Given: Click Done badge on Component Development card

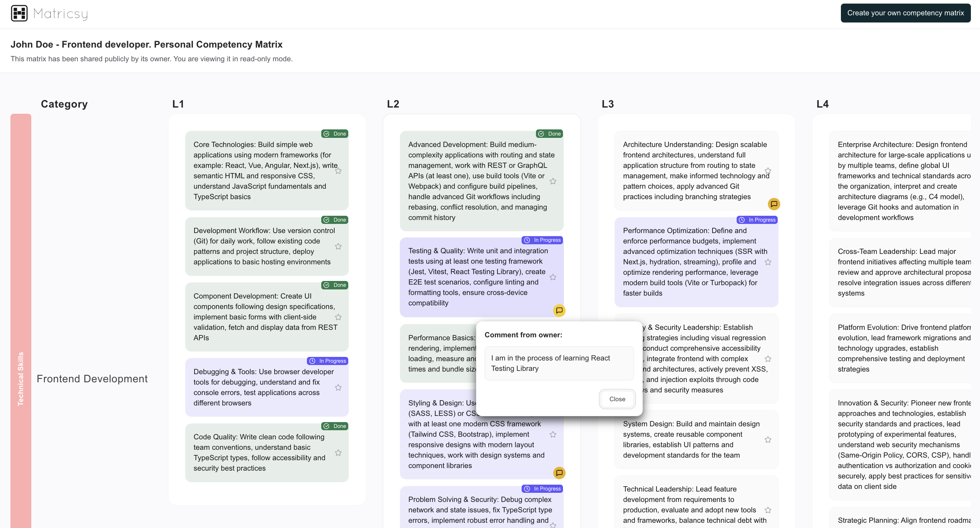Looking at the screenshot, I should pyautogui.click(x=335, y=285).
